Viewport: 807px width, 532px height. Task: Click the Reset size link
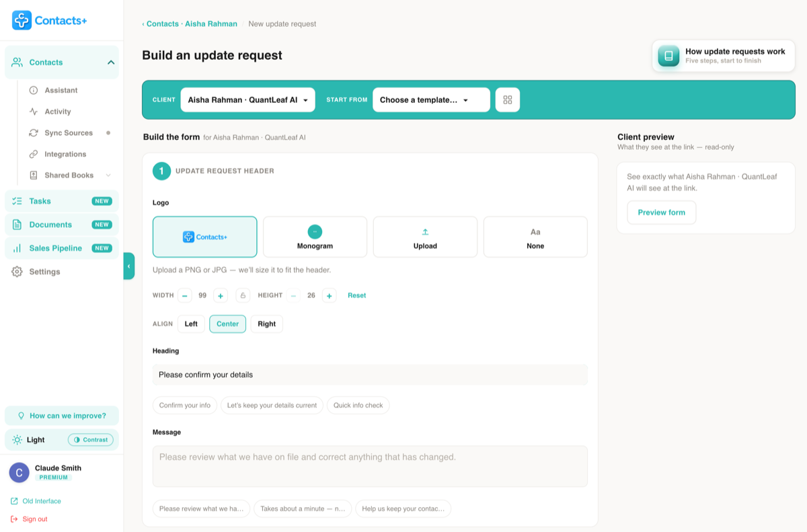click(356, 295)
